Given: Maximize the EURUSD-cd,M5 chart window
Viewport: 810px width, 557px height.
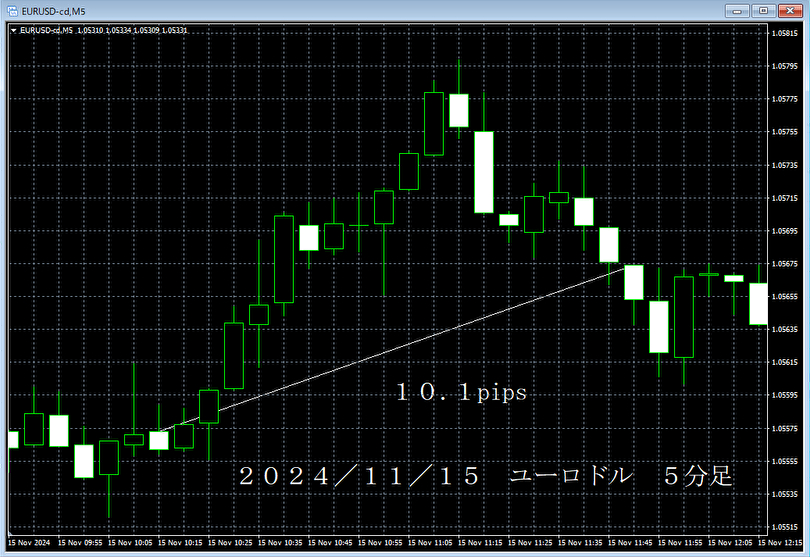Looking at the screenshot, I should [x=764, y=11].
